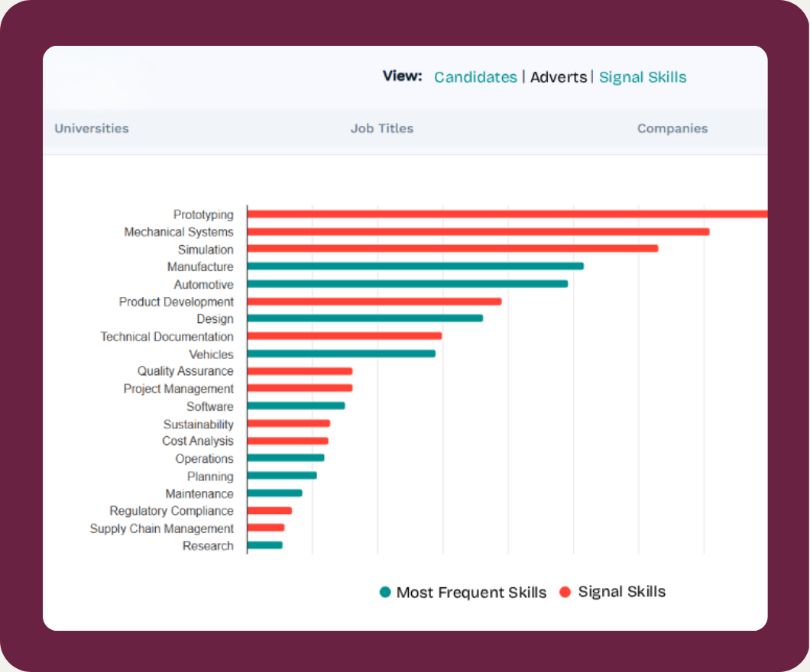810x672 pixels.
Task: Open the Signal Skills view
Action: [x=643, y=77]
